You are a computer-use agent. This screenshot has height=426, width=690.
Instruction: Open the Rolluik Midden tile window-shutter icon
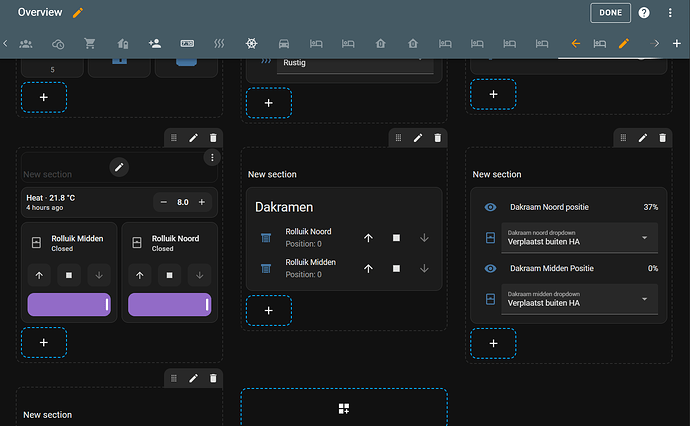point(37,242)
